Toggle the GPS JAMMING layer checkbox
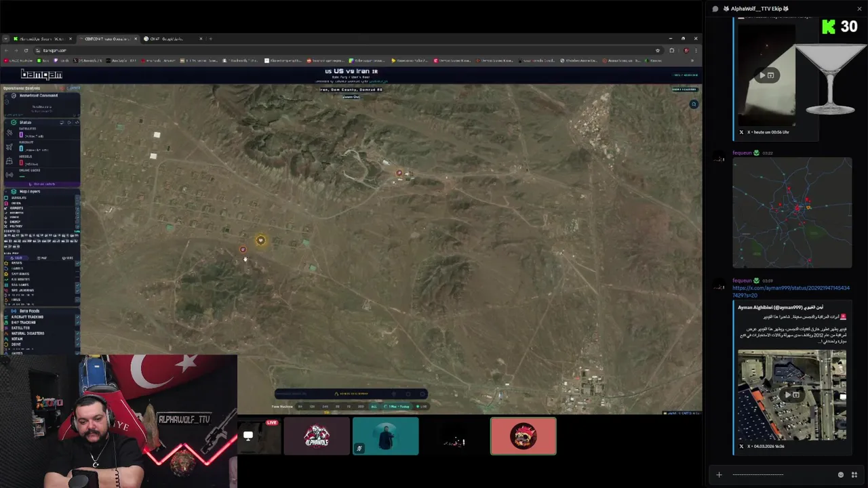This screenshot has height=488, width=868. [77, 290]
